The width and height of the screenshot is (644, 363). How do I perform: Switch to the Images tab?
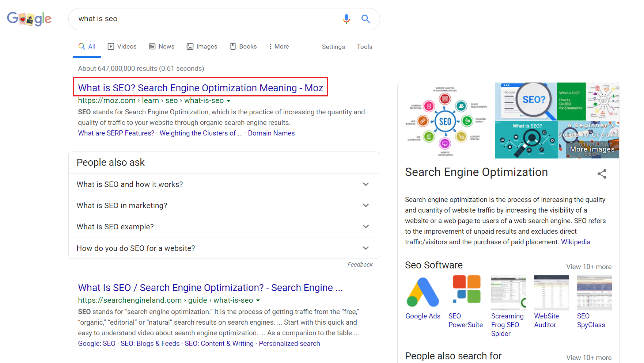coord(202,46)
